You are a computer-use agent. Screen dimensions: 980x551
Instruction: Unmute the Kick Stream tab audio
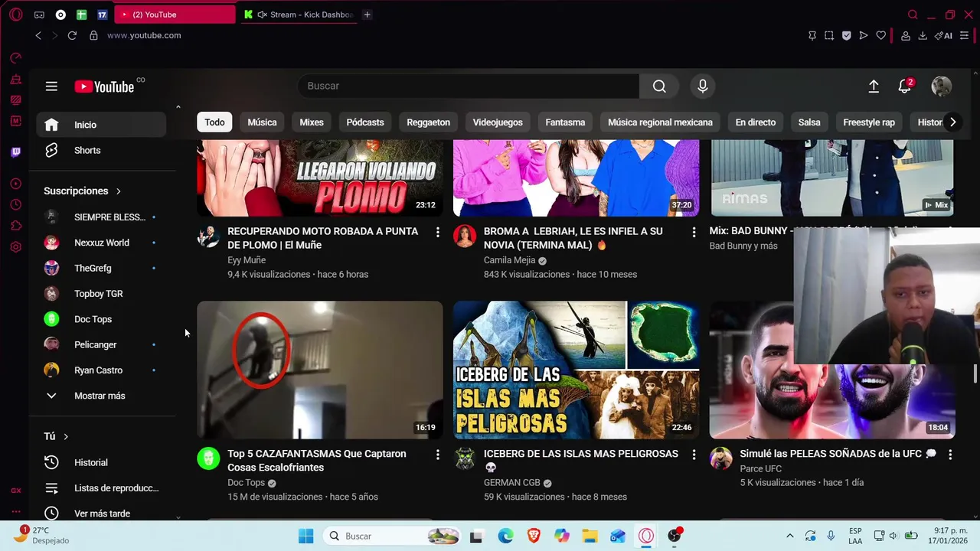[x=262, y=15]
